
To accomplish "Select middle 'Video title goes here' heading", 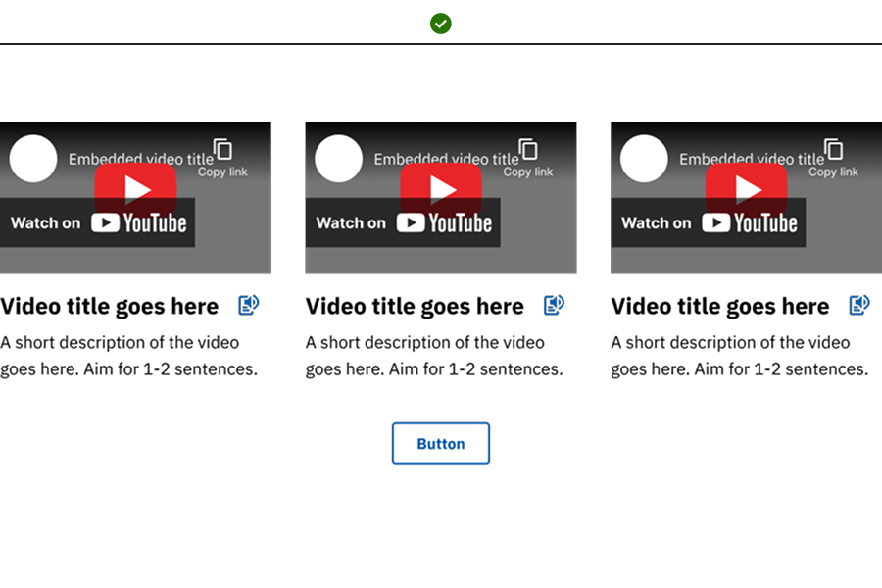I will pos(415,307).
